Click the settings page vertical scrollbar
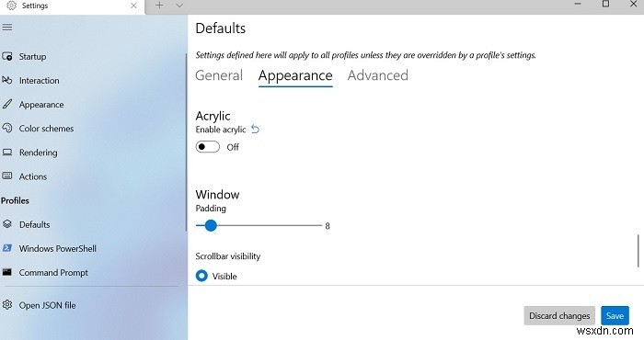The height and width of the screenshot is (340, 644). click(x=638, y=250)
